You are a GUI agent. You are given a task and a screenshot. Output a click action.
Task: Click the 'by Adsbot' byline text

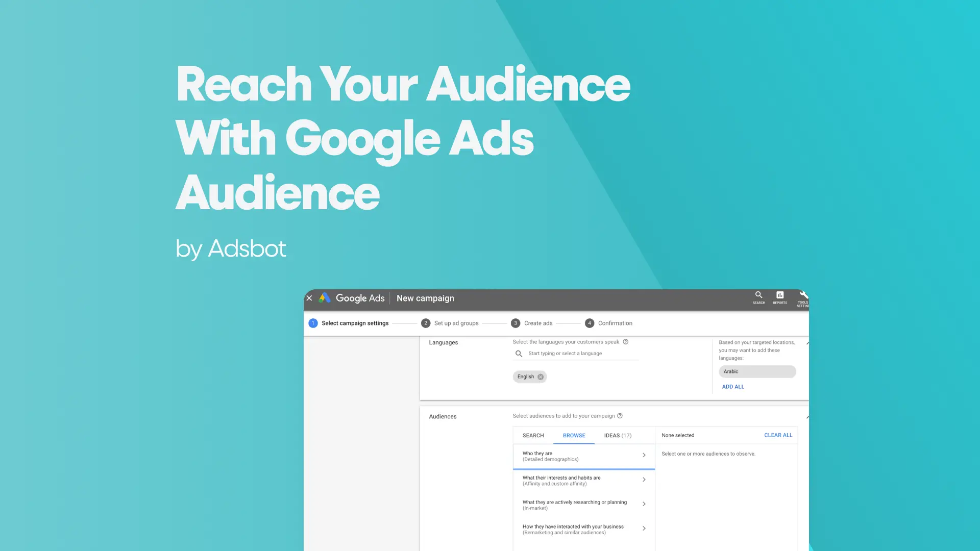(231, 249)
